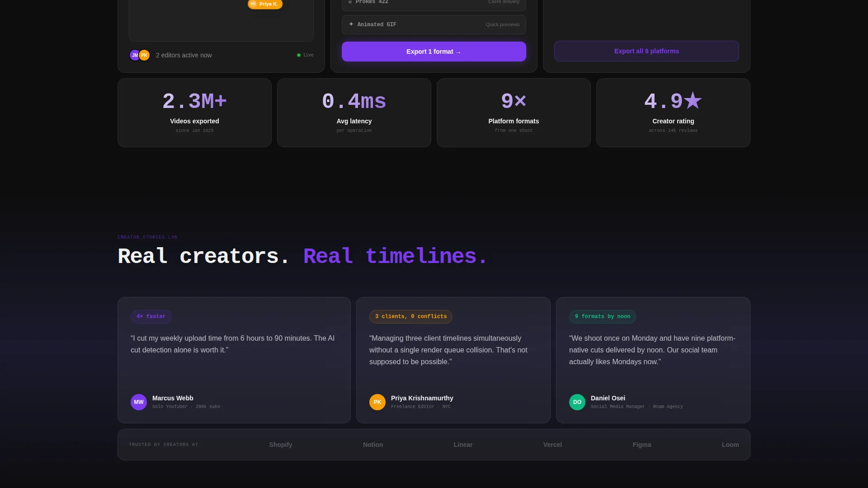Viewport: 868px width, 488px height.
Task: Click 'Platform formats' label
Action: (514, 121)
